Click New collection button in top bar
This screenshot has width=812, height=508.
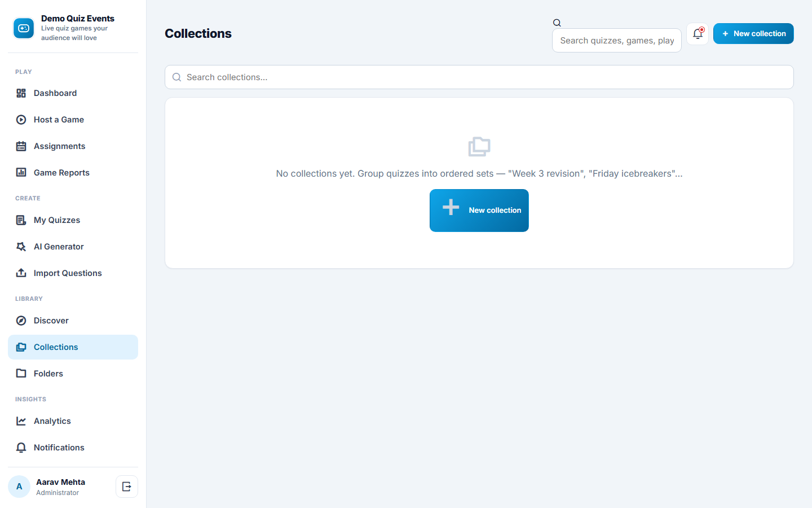753,34
